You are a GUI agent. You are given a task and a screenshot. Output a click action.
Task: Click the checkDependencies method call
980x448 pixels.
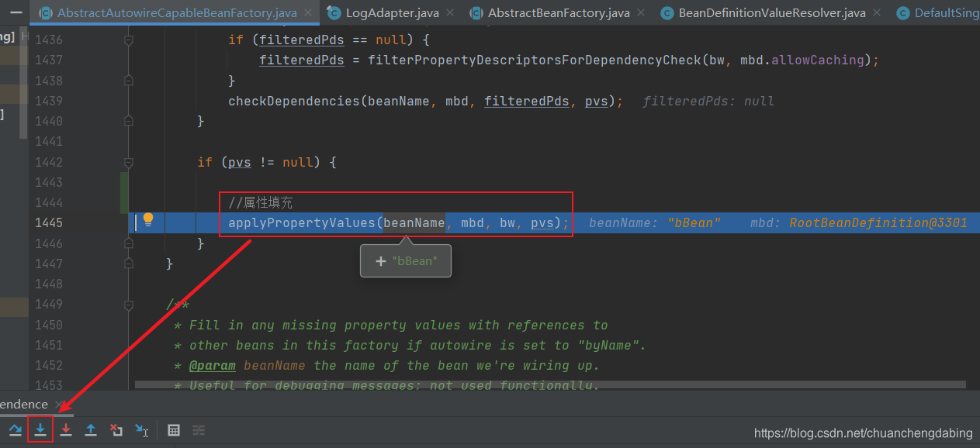[294, 101]
